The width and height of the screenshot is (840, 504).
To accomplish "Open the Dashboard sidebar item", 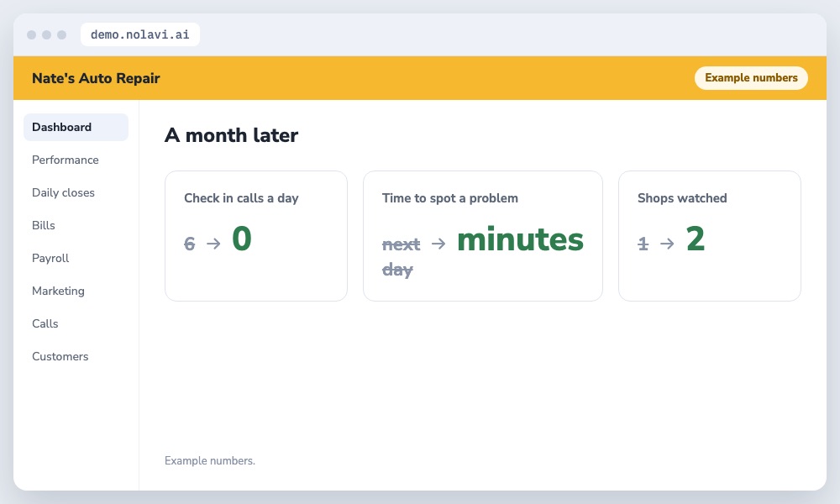I will pyautogui.click(x=76, y=127).
